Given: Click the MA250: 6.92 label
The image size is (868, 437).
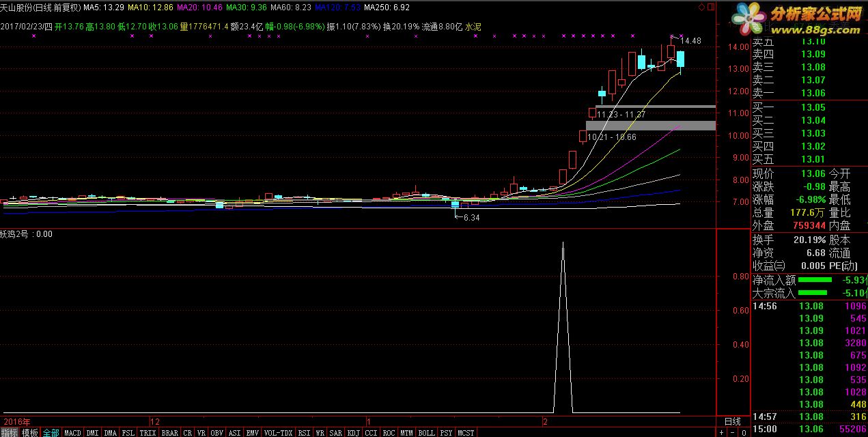Looking at the screenshot, I should pyautogui.click(x=387, y=8).
